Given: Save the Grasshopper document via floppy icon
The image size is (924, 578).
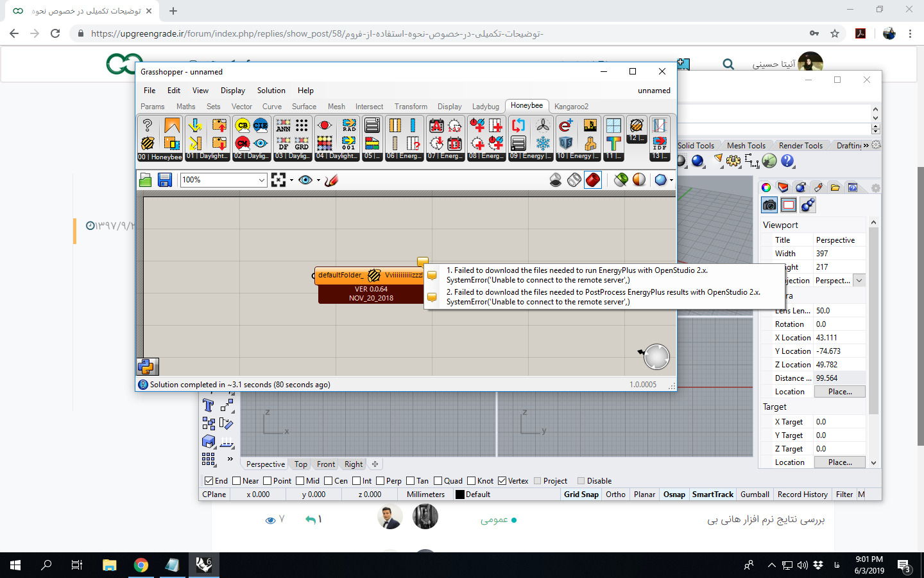Looking at the screenshot, I should point(165,180).
